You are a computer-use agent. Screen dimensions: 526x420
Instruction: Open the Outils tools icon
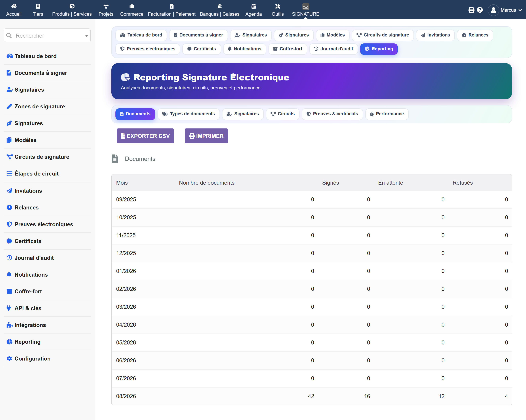pos(278,6)
